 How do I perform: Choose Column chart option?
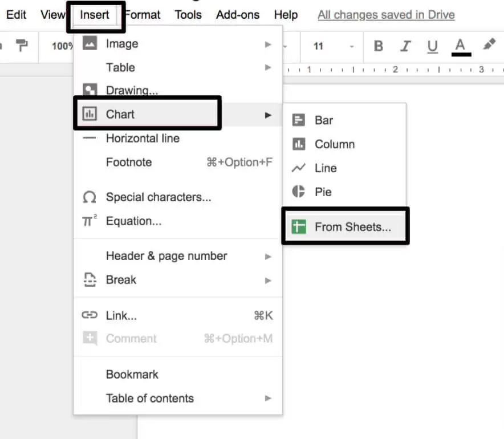(x=334, y=144)
